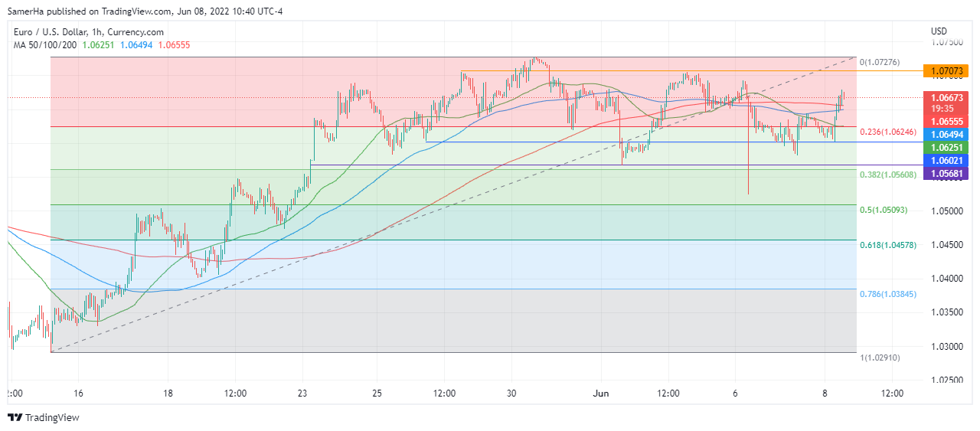
Task: Click the Jun marker on time axis
Action: pos(601,393)
